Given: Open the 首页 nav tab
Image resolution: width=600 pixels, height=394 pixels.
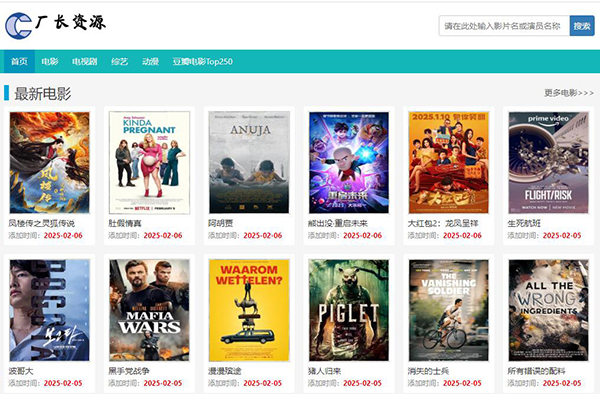Looking at the screenshot, I should [x=19, y=61].
